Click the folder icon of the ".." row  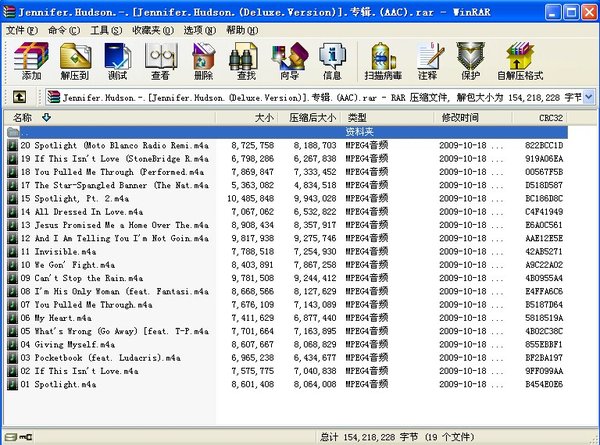pos(13,132)
